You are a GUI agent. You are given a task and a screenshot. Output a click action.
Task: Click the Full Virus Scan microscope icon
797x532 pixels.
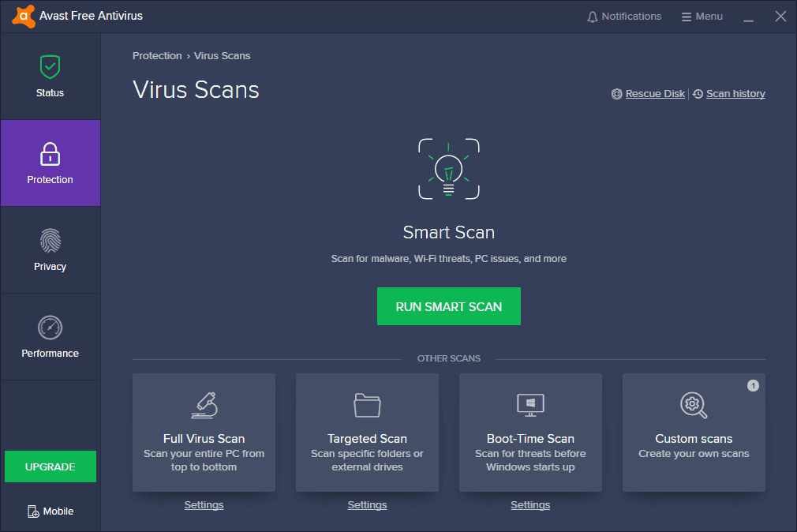point(204,404)
